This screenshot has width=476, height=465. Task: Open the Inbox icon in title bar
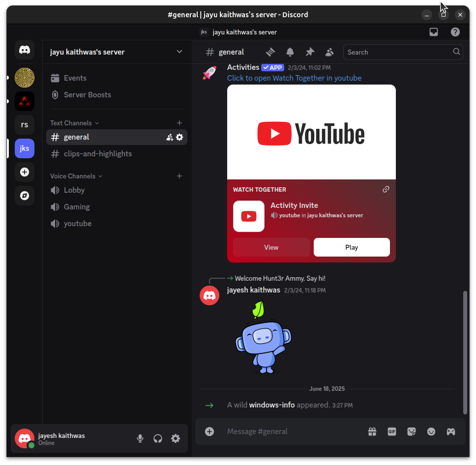[434, 32]
